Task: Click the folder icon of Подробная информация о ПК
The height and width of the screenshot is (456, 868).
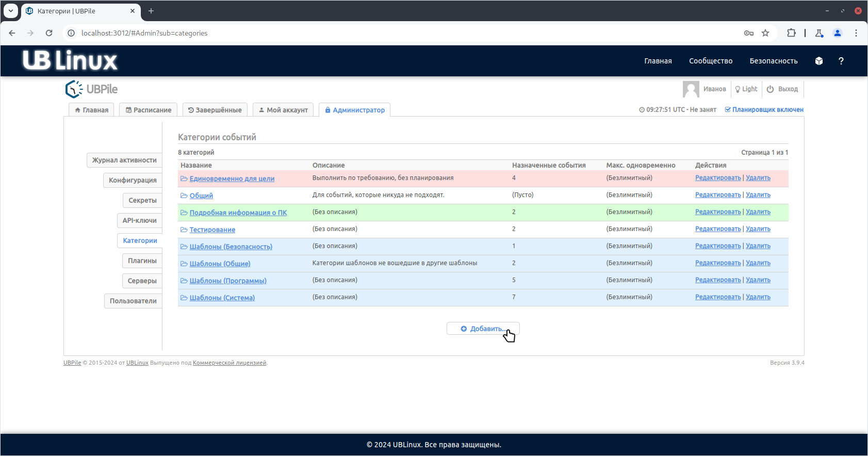Action: click(x=184, y=213)
